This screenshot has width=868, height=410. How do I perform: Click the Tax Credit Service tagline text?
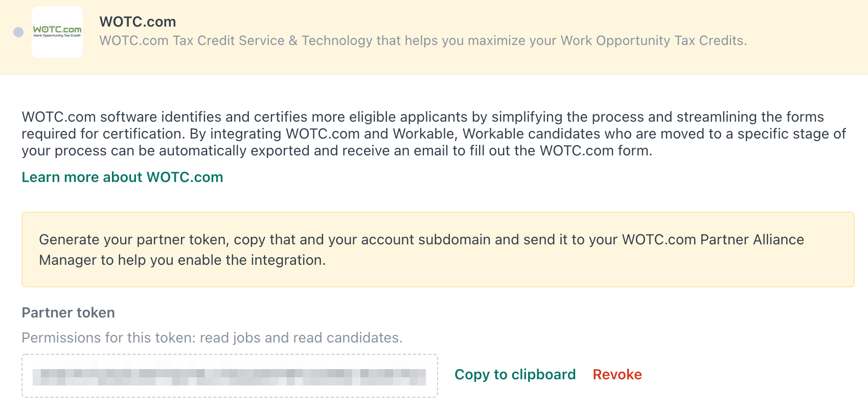pyautogui.click(x=423, y=40)
